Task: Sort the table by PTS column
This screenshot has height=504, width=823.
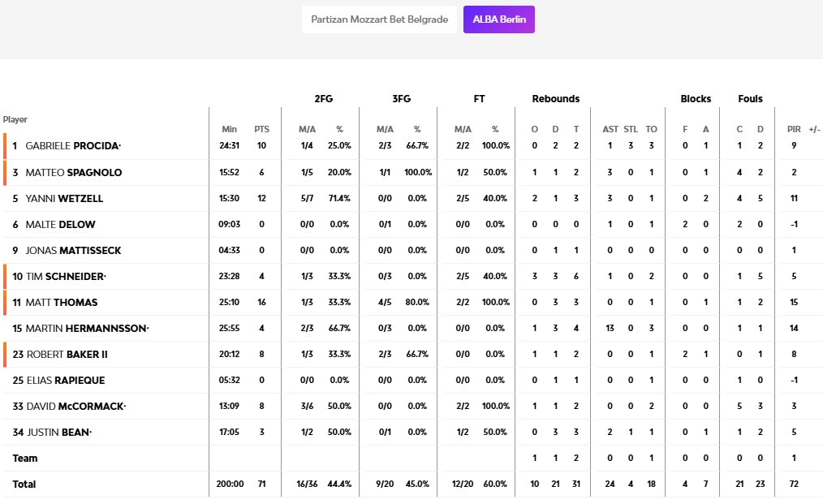Action: point(261,129)
